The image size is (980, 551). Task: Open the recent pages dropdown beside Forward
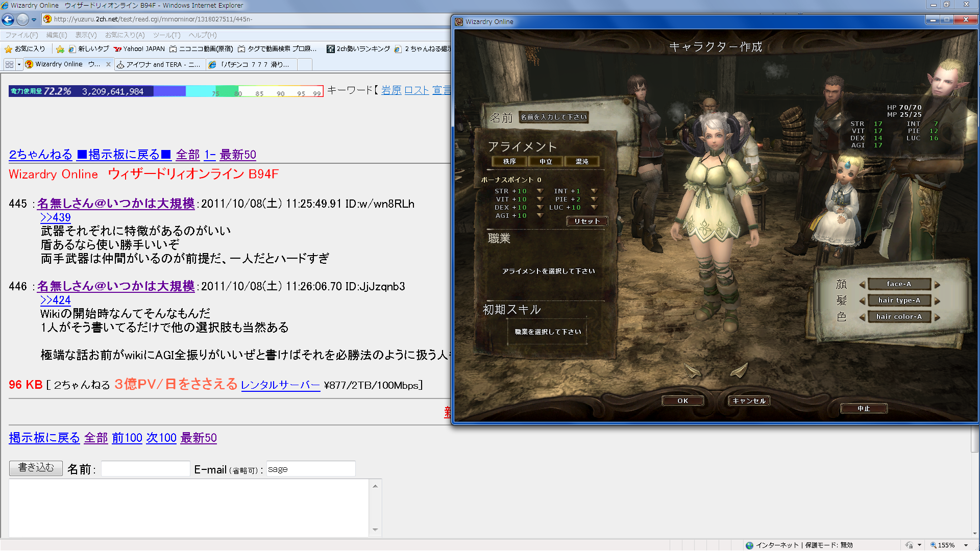(34, 20)
